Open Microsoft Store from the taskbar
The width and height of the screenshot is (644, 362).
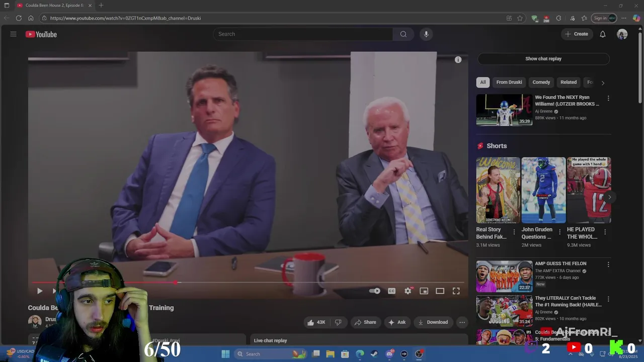(345, 354)
